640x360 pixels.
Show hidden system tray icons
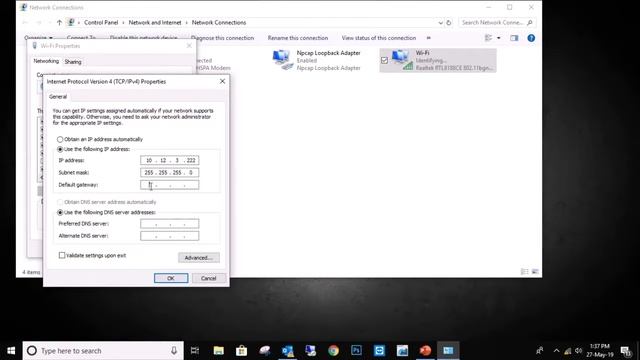pyautogui.click(x=556, y=351)
